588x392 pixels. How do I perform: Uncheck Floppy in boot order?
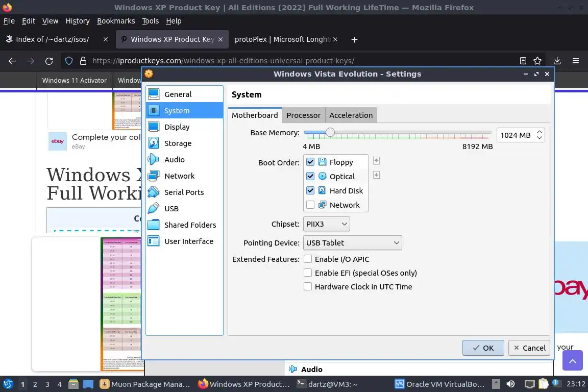(310, 162)
